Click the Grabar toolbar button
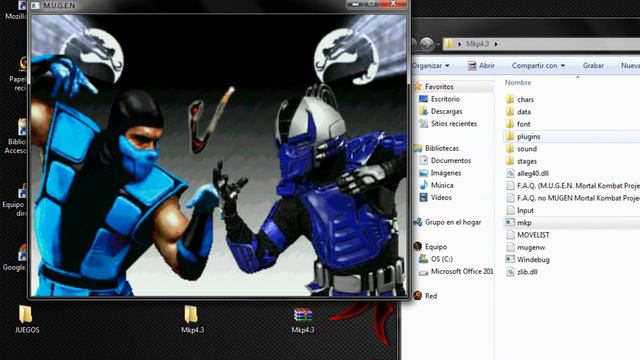 coord(593,65)
